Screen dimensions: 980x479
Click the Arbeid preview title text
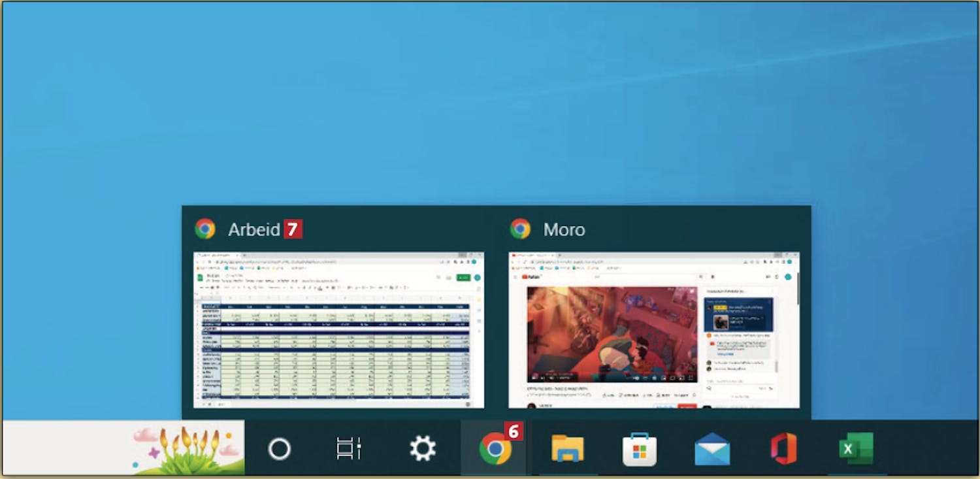pos(253,230)
